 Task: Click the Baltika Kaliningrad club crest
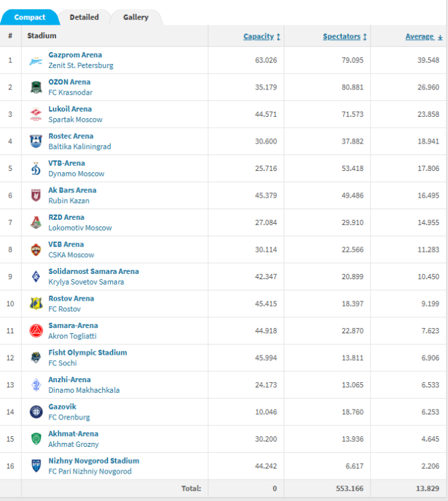coord(35,142)
